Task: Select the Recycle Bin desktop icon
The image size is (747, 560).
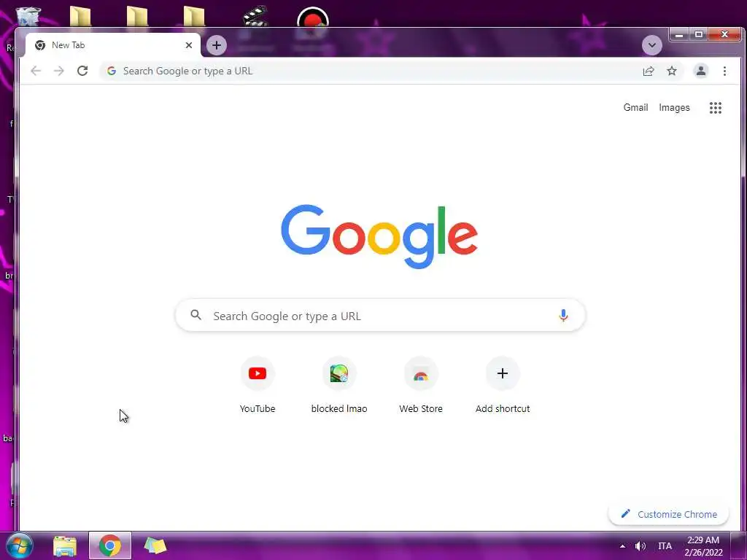Action: point(28,16)
